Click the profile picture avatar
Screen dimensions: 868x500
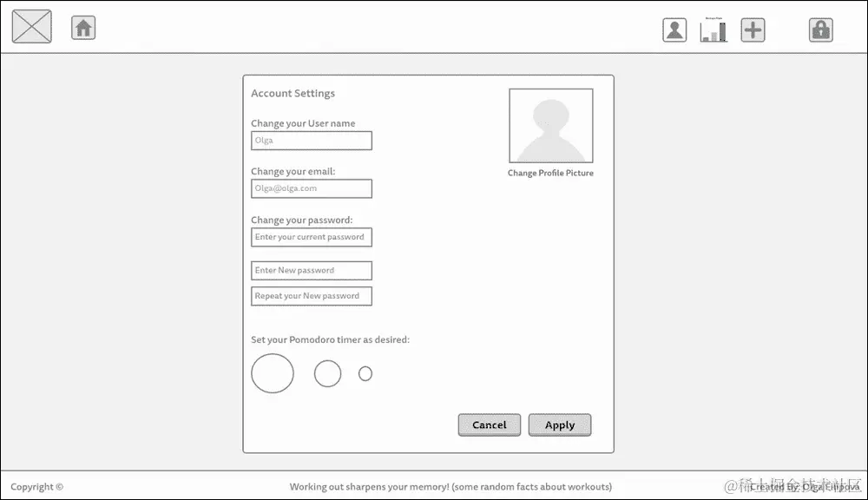click(x=551, y=126)
